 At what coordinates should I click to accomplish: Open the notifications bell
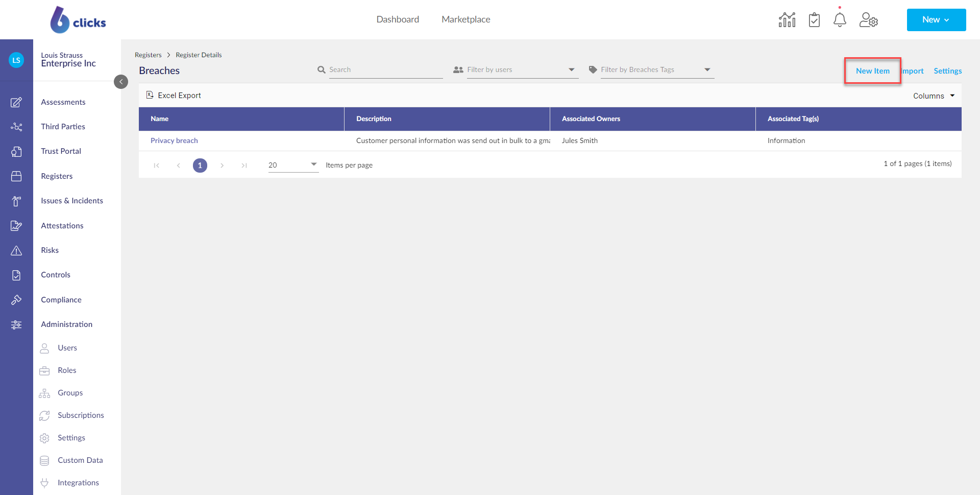[x=840, y=20]
